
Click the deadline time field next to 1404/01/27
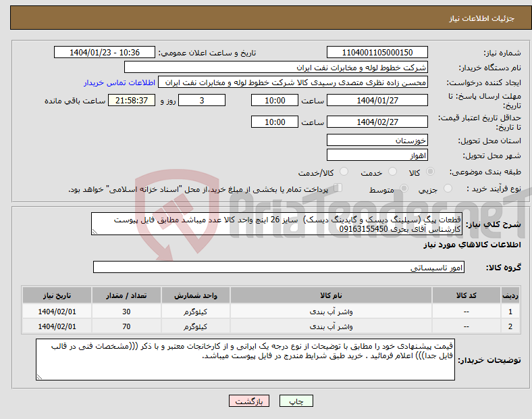(275, 100)
